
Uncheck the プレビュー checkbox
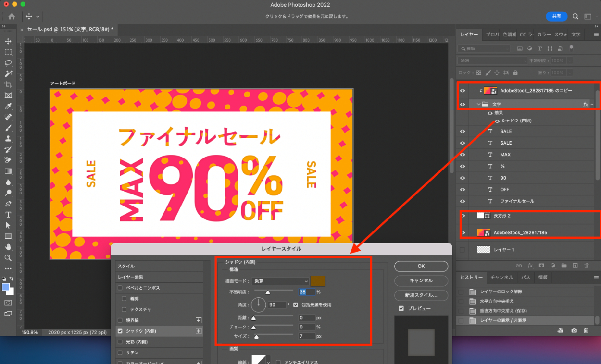click(401, 308)
